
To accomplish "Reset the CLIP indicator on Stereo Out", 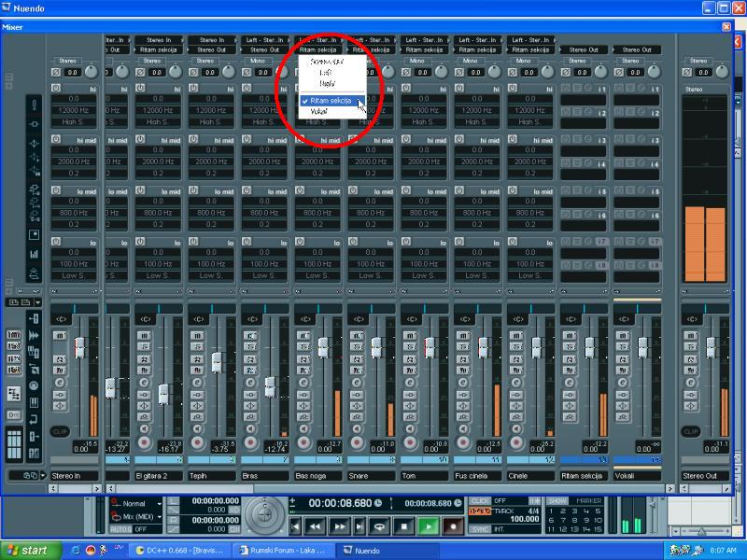I will pos(690,431).
